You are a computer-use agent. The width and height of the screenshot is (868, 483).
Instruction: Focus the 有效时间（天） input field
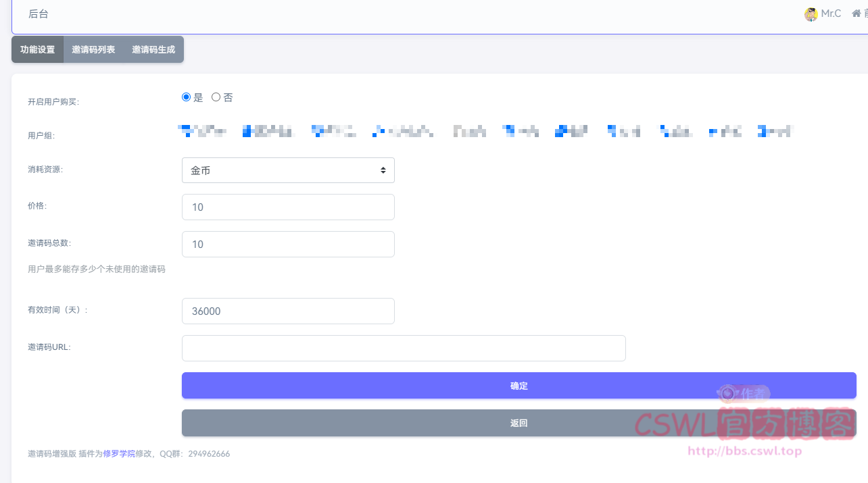coord(288,311)
